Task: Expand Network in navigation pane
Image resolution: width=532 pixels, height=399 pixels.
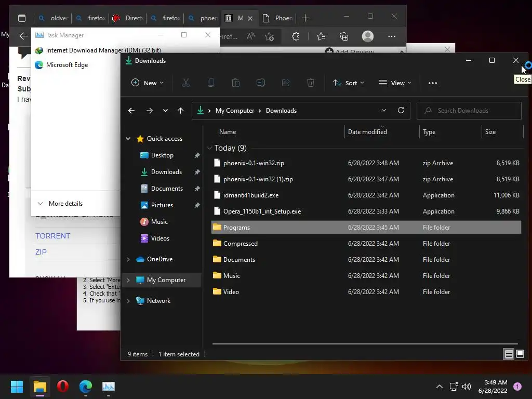Action: tap(128, 301)
